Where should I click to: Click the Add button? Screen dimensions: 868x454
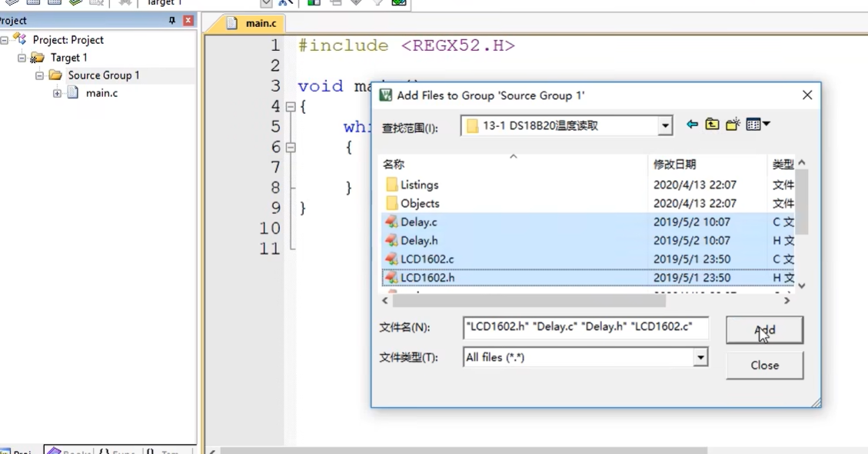[764, 330]
